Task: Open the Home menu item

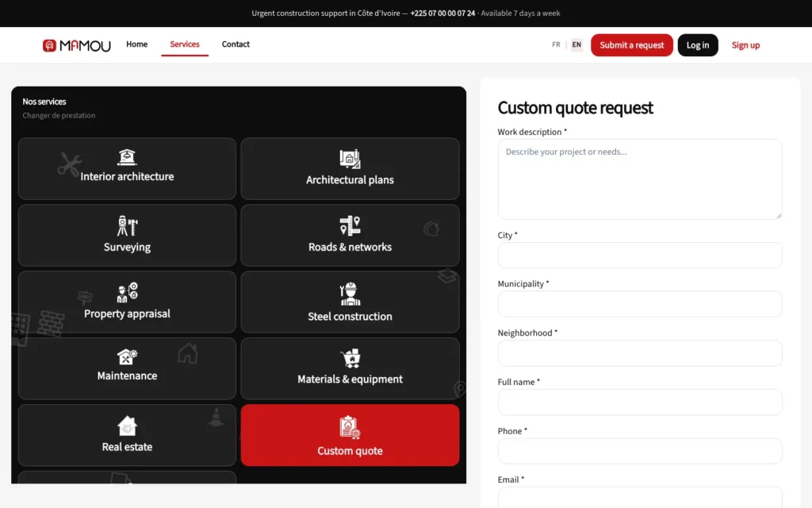Action: point(136,44)
